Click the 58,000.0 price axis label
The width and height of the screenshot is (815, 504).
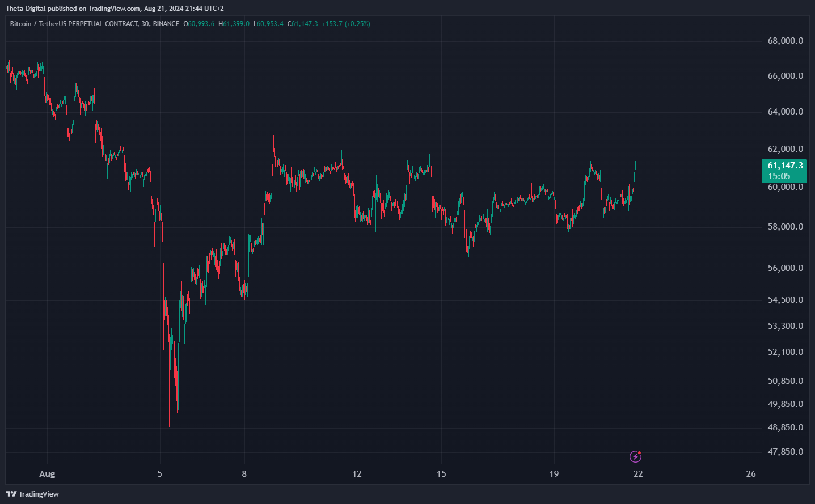tap(785, 227)
